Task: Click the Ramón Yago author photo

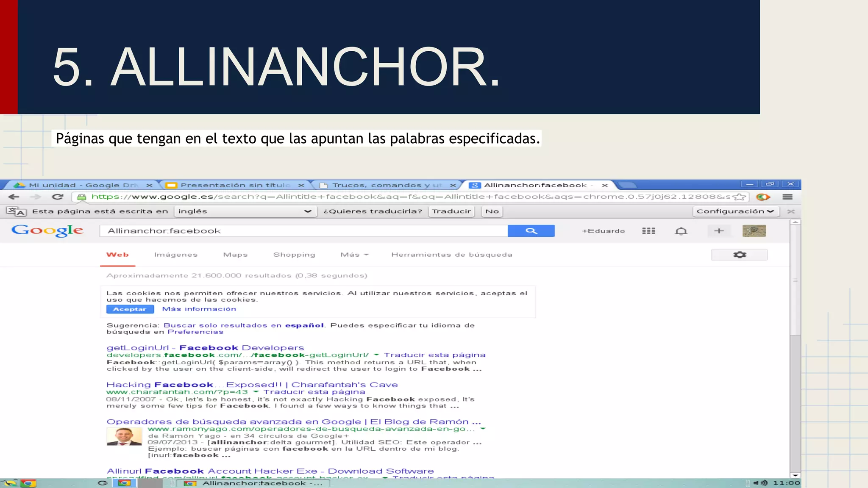Action: (x=124, y=436)
